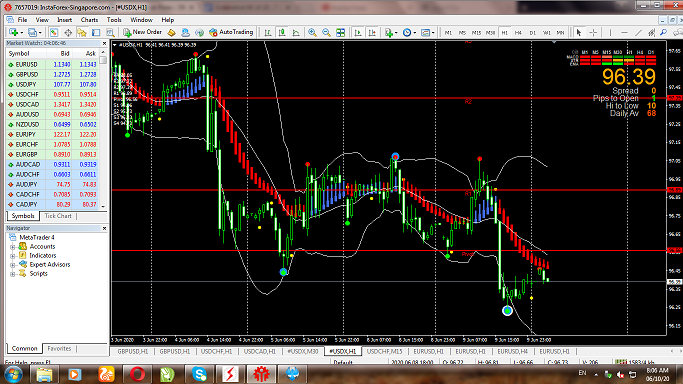This screenshot has height=384, width=683.
Task: Select USDJPY row in Market Watch
Action: tap(52, 84)
